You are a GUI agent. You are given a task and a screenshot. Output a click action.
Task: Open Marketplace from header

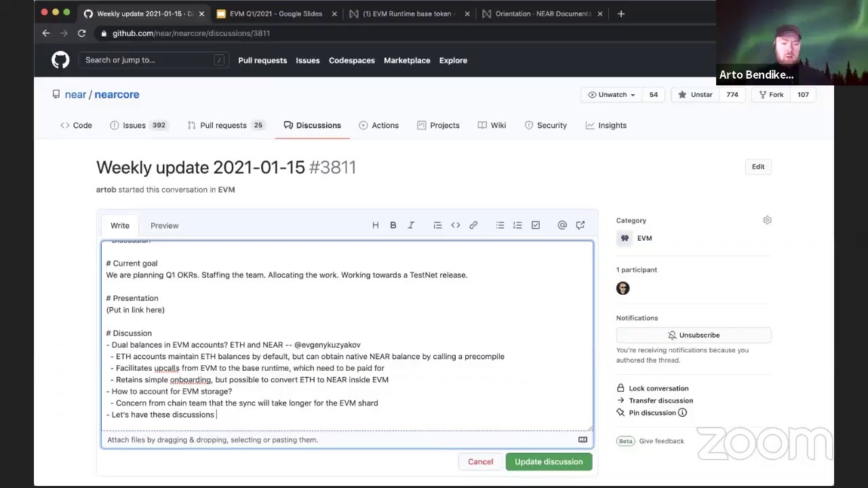pyautogui.click(x=407, y=60)
